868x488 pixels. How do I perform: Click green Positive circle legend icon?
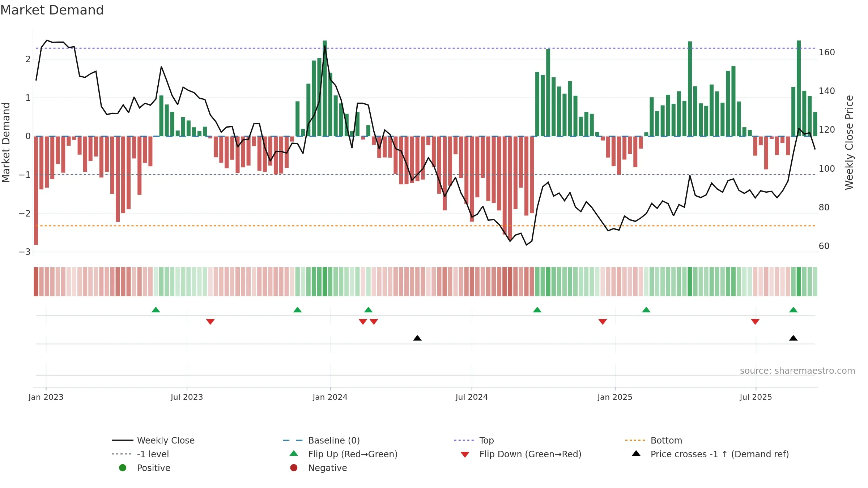click(123, 468)
